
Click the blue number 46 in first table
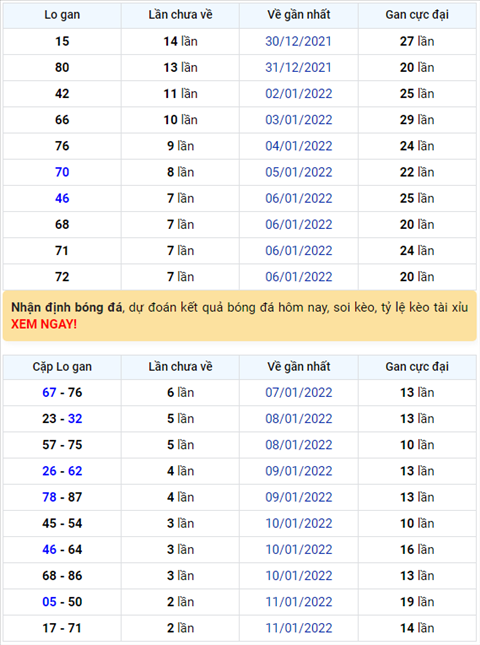tap(62, 198)
